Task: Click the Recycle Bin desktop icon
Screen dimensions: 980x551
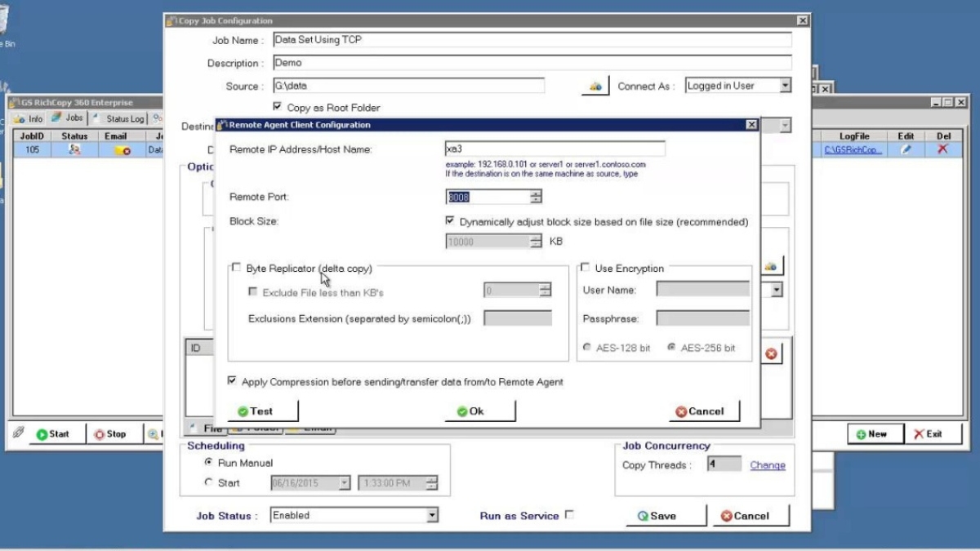Action: [4, 20]
